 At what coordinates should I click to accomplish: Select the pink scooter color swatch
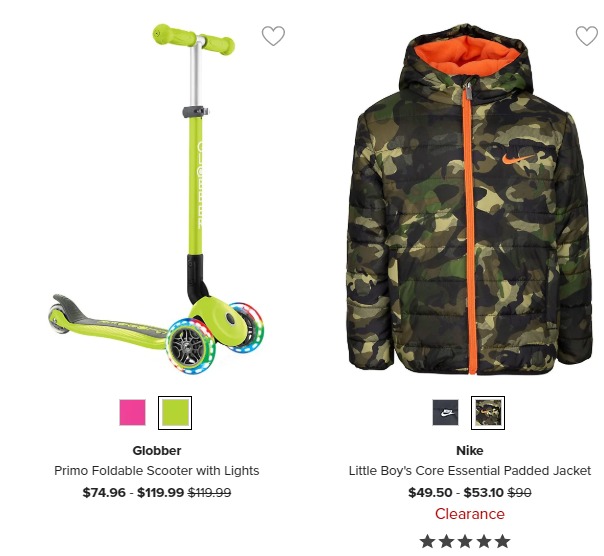[x=133, y=412]
